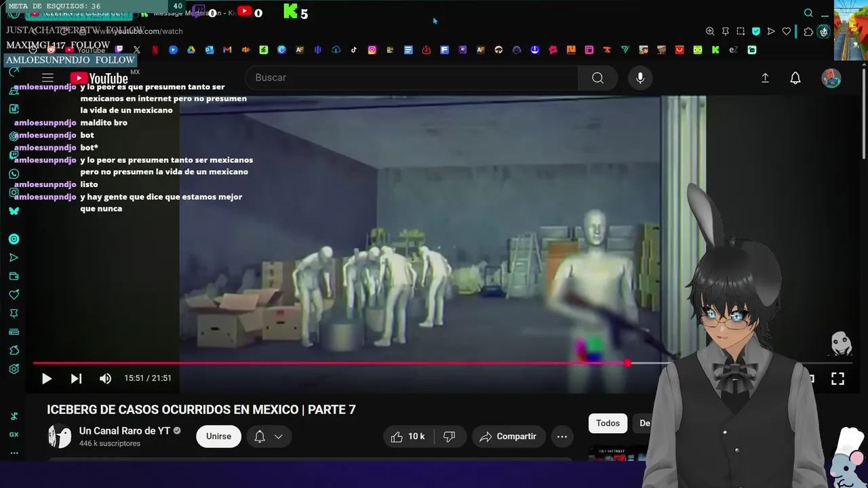This screenshot has height=488, width=868.
Task: Open the Twitch bookmark in bookmarks bar
Action: pos(119,49)
